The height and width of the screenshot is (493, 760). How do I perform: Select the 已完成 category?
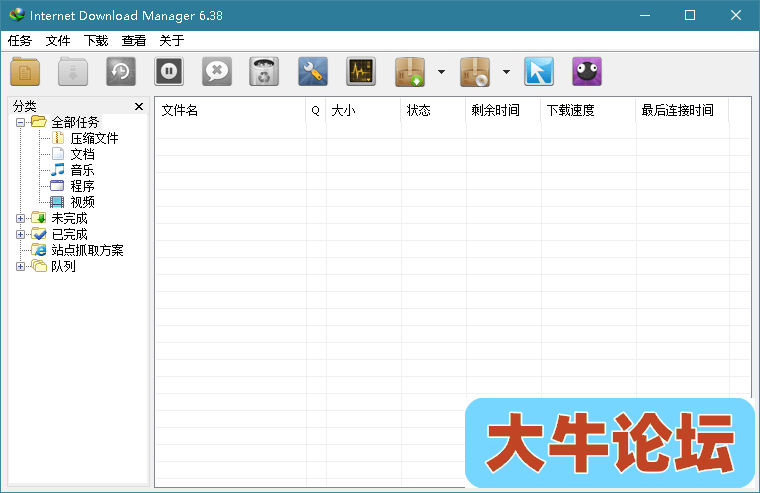[69, 234]
